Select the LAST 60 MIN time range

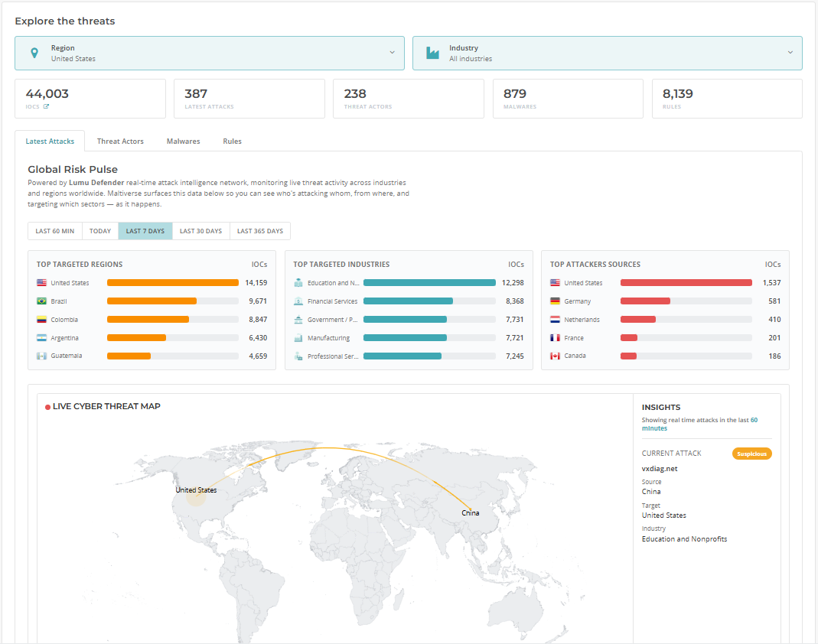click(x=55, y=231)
